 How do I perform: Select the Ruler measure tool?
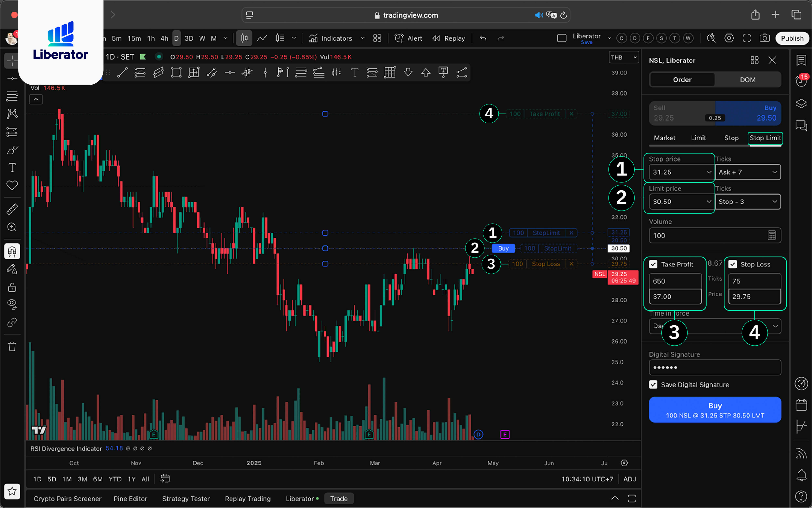[x=12, y=209]
